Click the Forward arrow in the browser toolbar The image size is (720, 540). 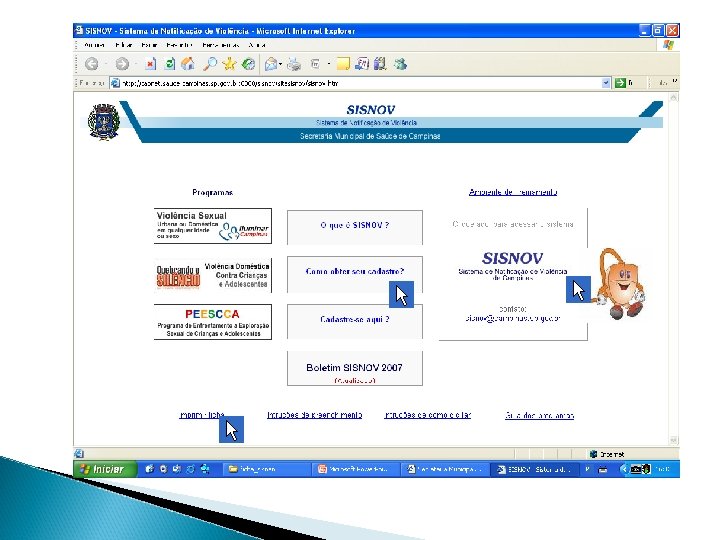coord(122,64)
